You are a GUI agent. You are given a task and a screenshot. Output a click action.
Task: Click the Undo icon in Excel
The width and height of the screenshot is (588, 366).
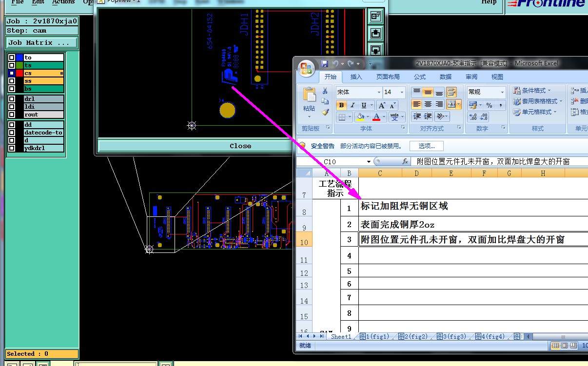335,63
